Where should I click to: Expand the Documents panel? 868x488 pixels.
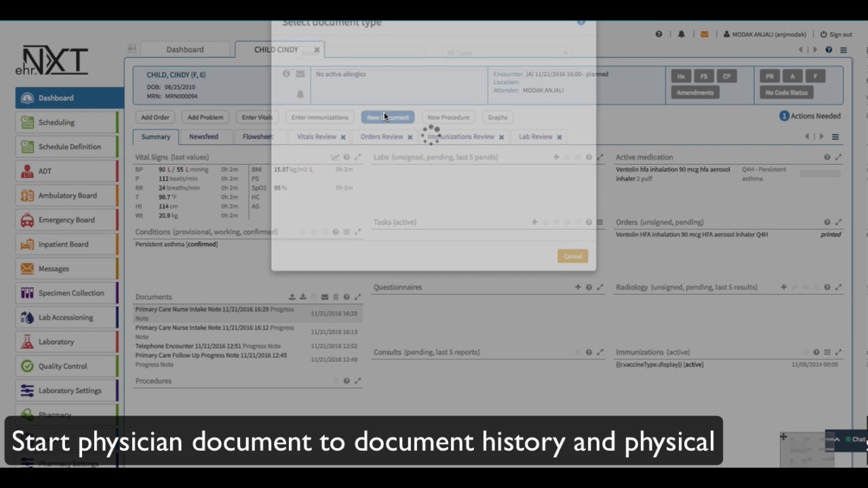pyautogui.click(x=357, y=297)
